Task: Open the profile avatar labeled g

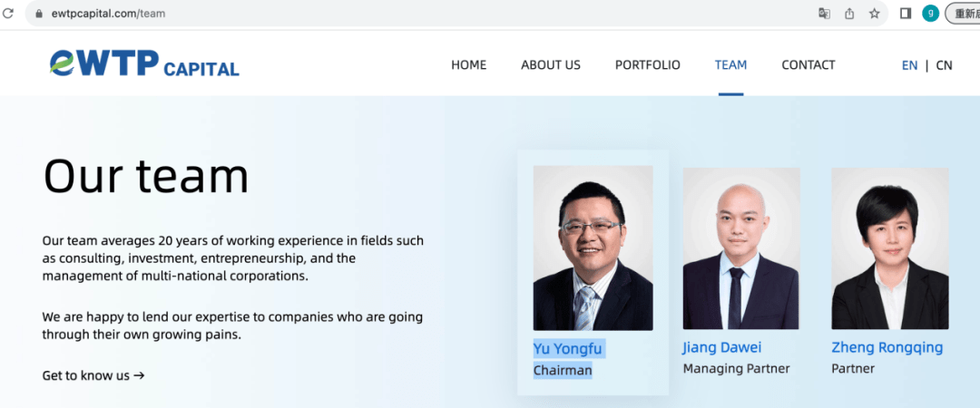Action: (930, 14)
